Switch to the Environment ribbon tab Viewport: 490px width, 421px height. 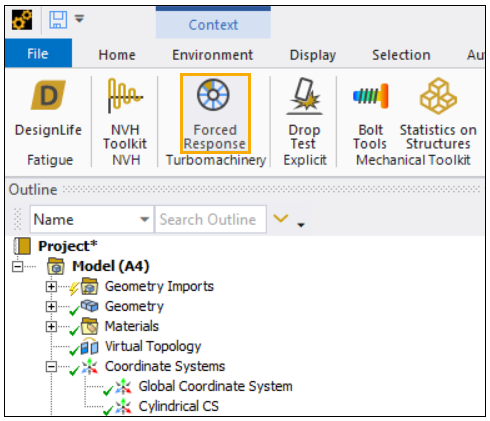click(x=212, y=55)
